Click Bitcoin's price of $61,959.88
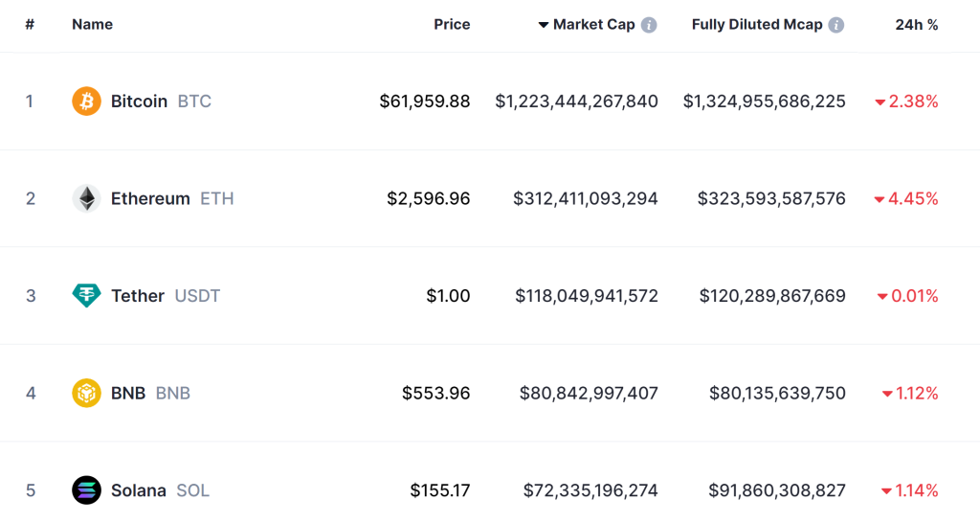The width and height of the screenshot is (980, 523). (424, 101)
